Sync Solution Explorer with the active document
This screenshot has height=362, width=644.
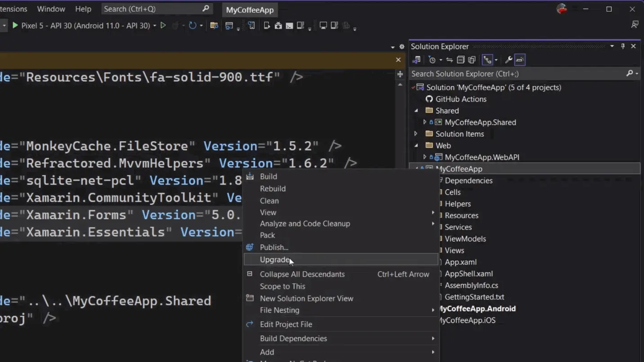click(x=450, y=59)
